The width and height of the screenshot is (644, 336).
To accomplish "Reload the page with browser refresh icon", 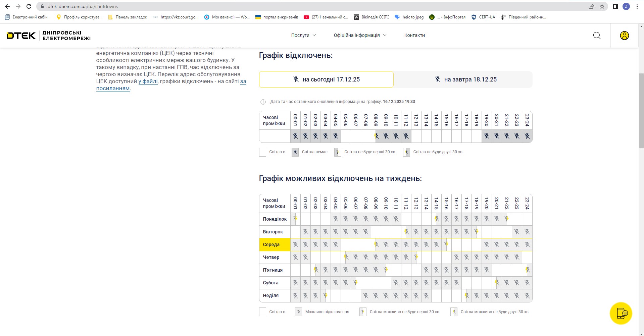I will 29,6.
